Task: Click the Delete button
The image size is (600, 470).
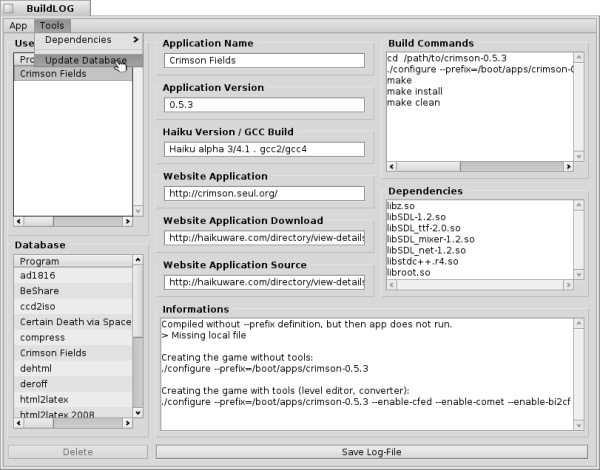Action: (x=77, y=452)
